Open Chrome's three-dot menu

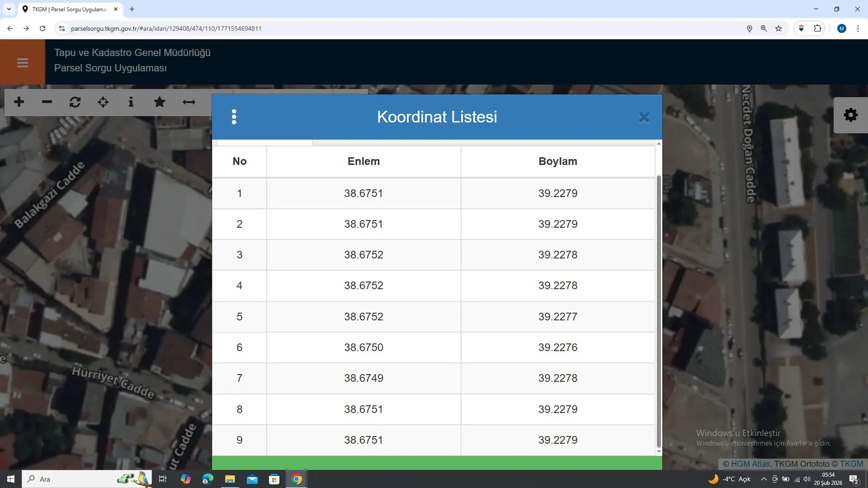point(858,28)
